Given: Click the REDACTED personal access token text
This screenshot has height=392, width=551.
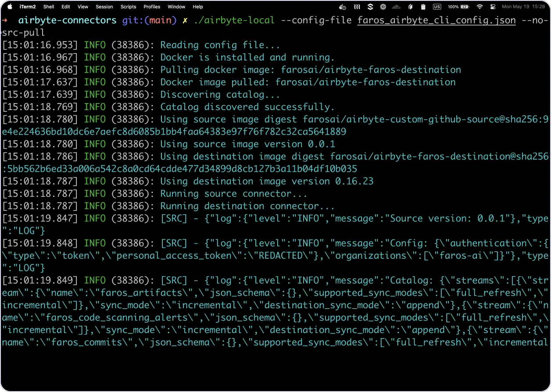Looking at the screenshot, I should point(280,256).
